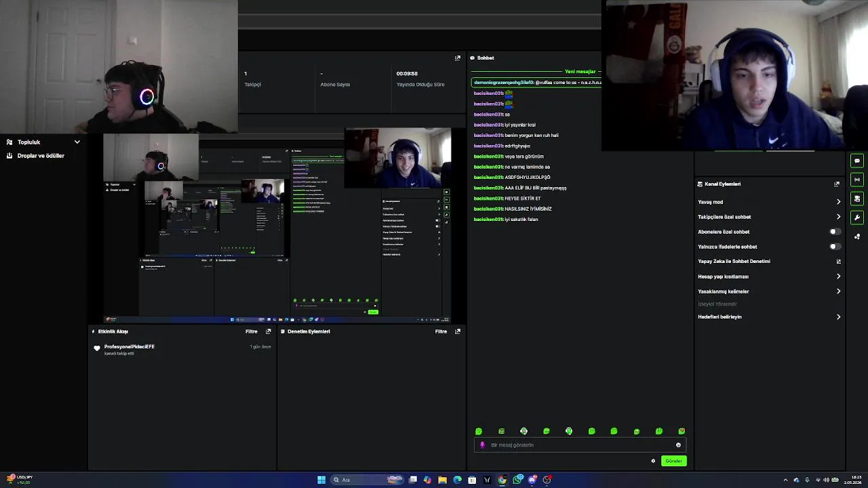Click the broadcast signal icon in right sidebar
868x488 pixels.
[857, 180]
